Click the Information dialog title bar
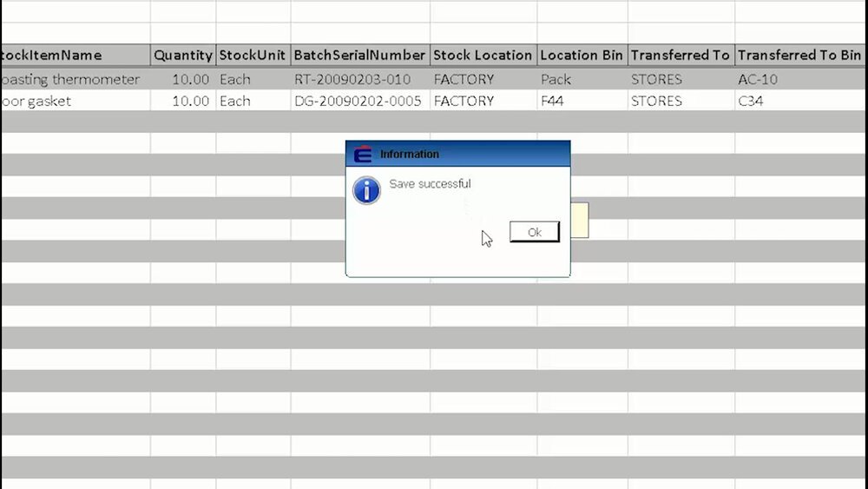The image size is (868, 489). pos(457,154)
